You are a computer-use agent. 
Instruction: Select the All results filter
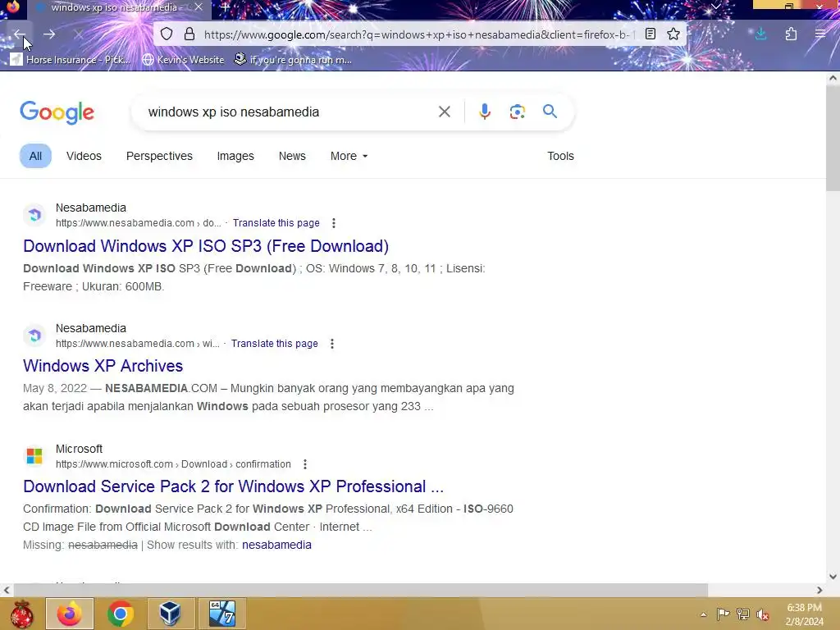tap(35, 156)
